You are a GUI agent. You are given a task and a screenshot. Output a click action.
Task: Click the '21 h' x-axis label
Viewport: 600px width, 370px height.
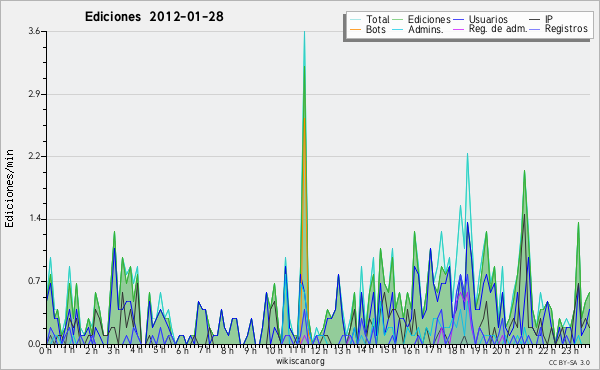click(x=523, y=351)
